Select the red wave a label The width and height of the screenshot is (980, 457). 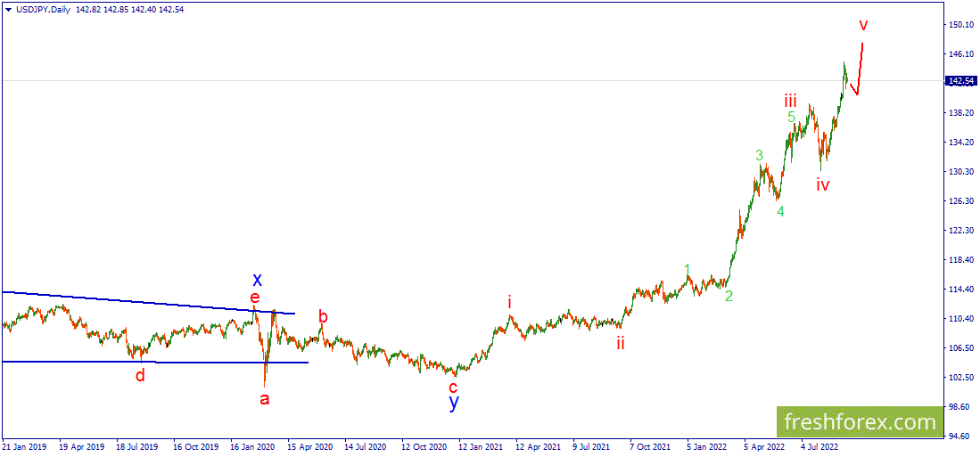264,399
